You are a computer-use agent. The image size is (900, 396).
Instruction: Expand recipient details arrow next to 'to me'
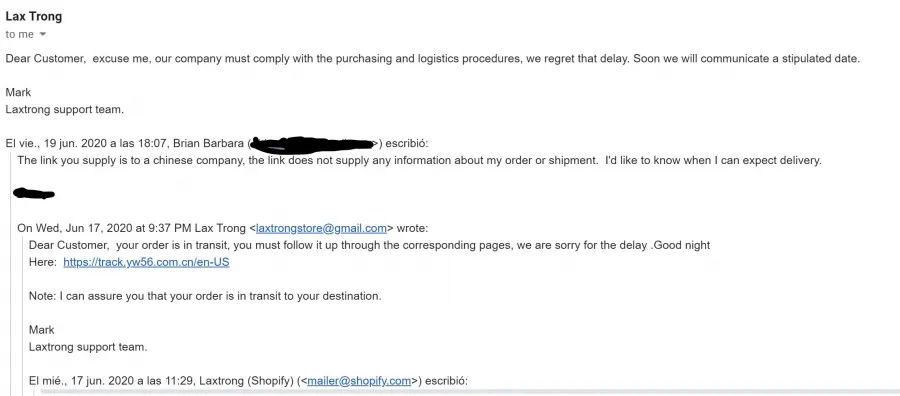(42, 34)
